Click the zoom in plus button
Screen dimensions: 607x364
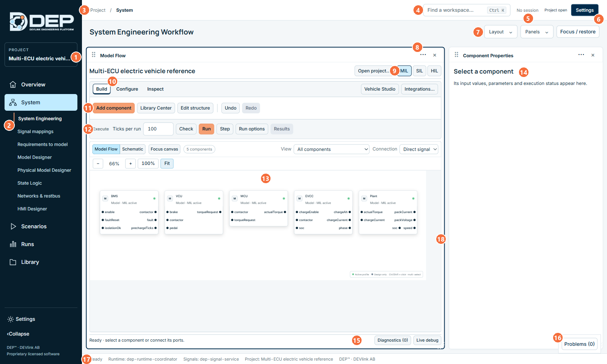131,163
